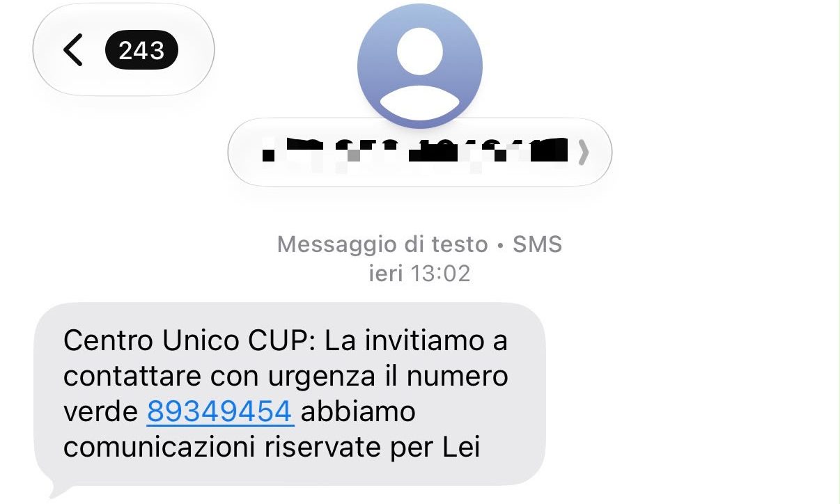Expand contact details via gray chevron
The height and width of the screenshot is (504, 840).
point(584,152)
